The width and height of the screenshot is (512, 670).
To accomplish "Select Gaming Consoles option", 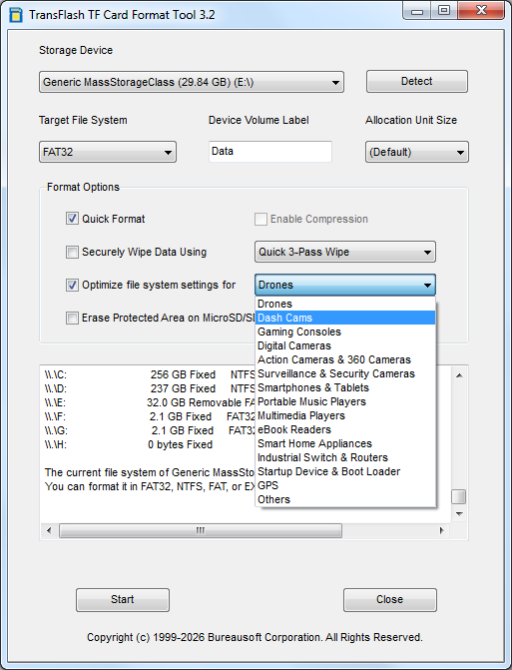I will (345, 332).
